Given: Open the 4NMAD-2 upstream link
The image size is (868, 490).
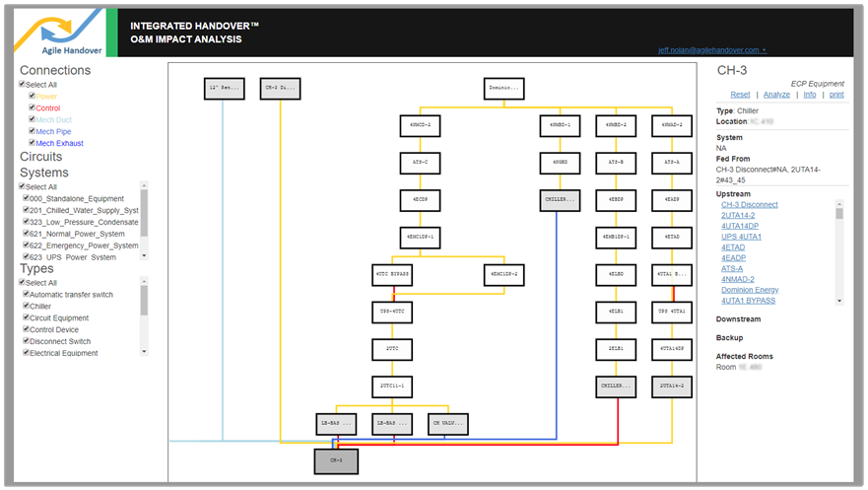Looking at the screenshot, I should coord(737,279).
